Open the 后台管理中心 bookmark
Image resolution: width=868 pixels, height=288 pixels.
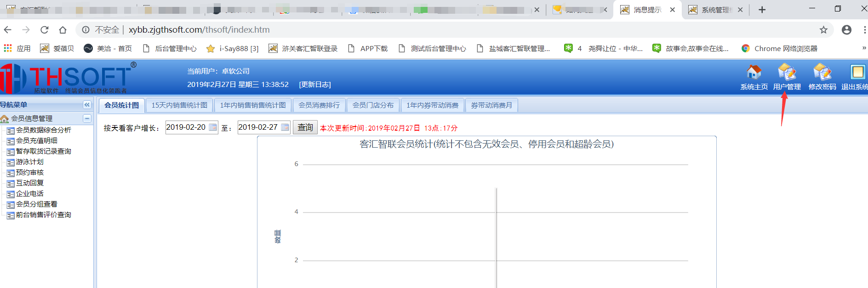click(170, 48)
